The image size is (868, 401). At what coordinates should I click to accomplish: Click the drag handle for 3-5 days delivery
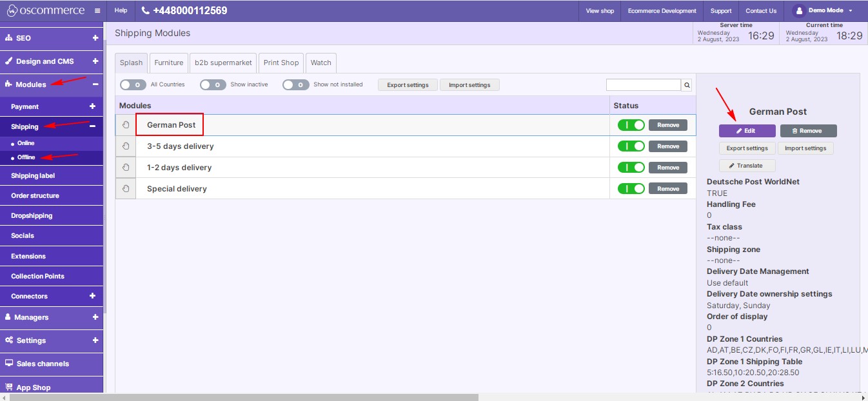pos(126,146)
